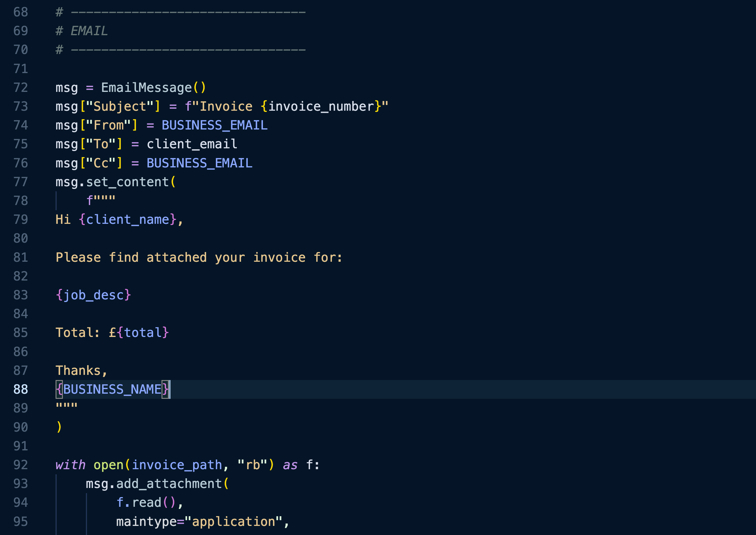Click the maintype keyword argument
This screenshot has height=535, width=756.
pos(146,521)
